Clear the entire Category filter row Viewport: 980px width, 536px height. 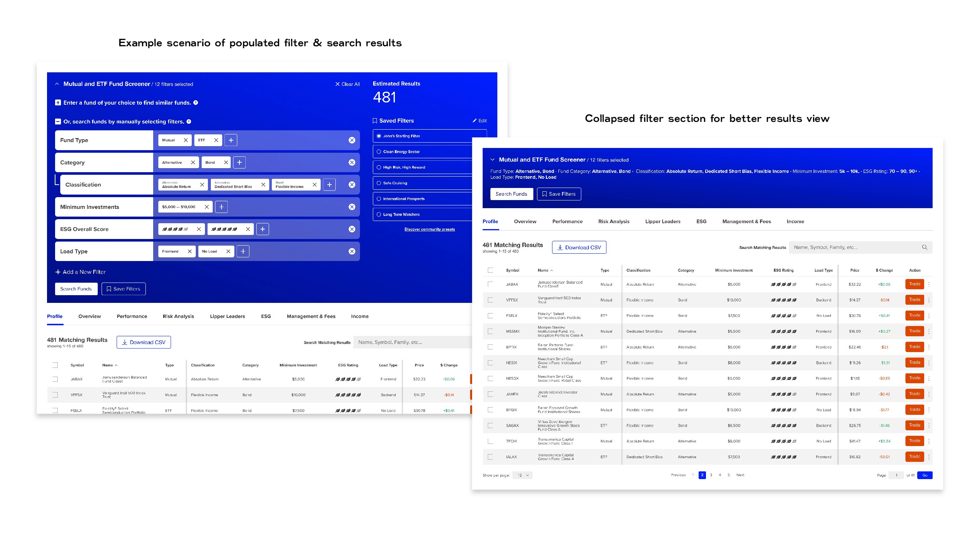tap(352, 162)
